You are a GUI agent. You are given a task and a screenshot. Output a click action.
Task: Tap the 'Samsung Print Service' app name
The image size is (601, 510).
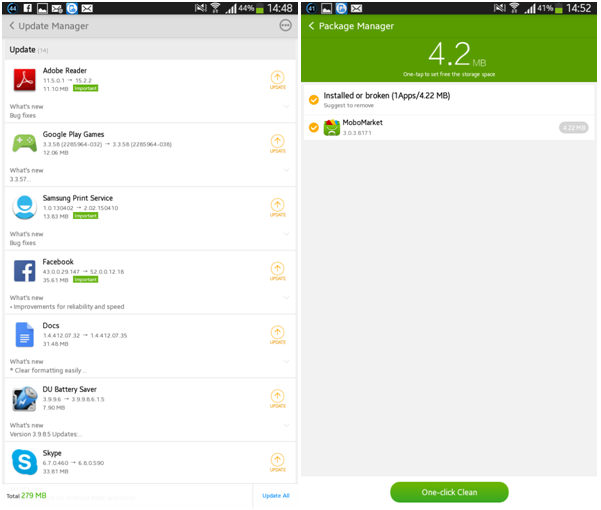(77, 198)
